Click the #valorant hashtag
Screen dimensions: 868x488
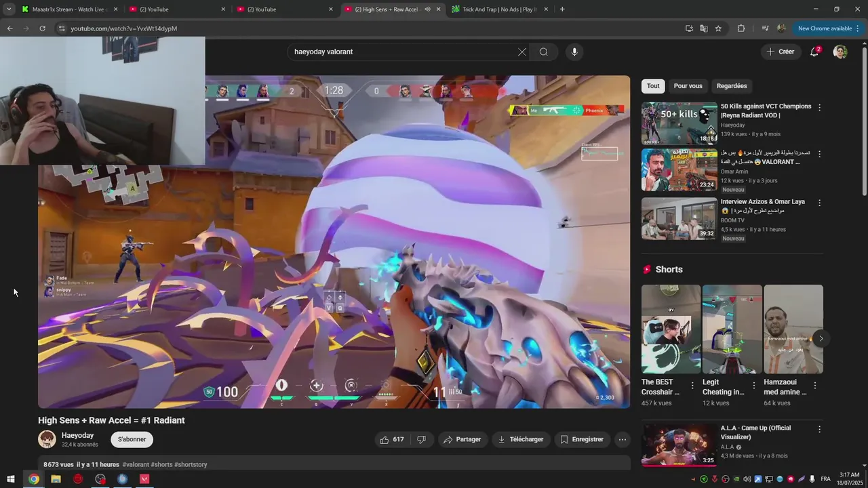(136, 464)
